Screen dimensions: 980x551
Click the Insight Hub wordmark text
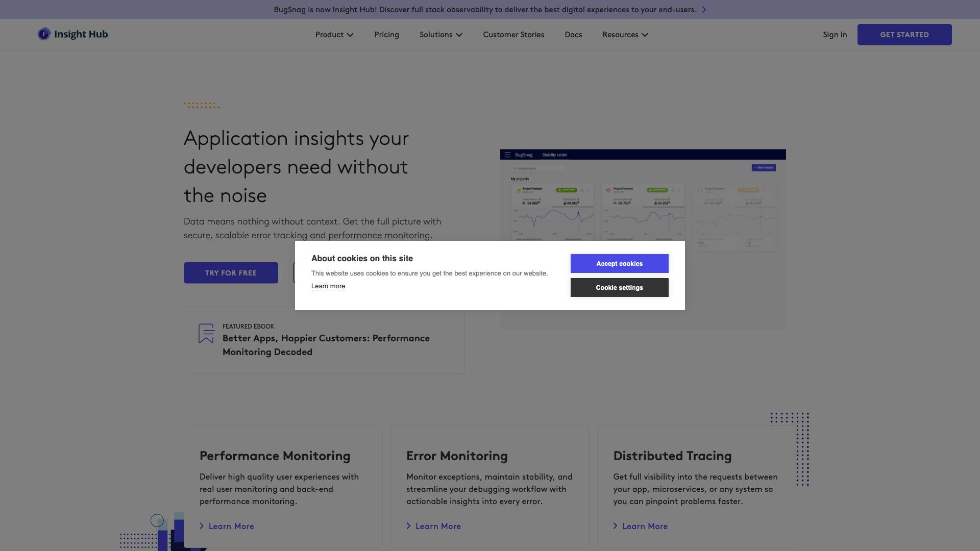pyautogui.click(x=81, y=34)
